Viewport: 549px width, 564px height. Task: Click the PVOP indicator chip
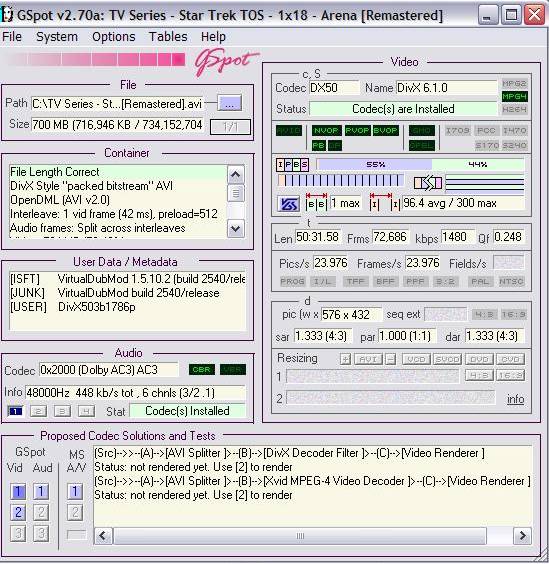[x=357, y=130]
